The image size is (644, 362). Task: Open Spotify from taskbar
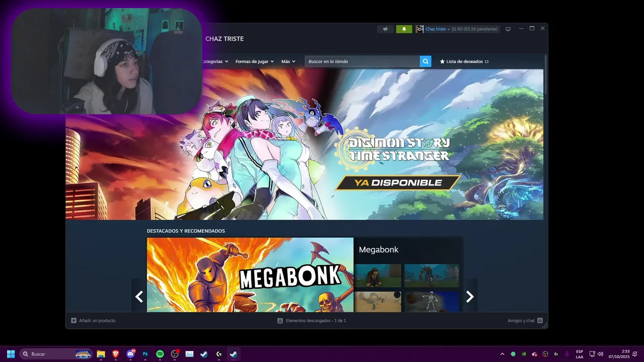click(160, 354)
